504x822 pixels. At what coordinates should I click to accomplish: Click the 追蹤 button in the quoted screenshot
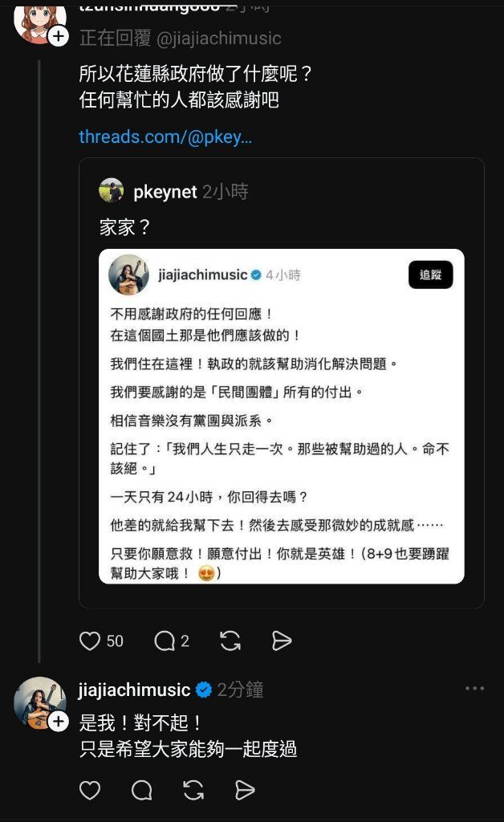click(431, 275)
